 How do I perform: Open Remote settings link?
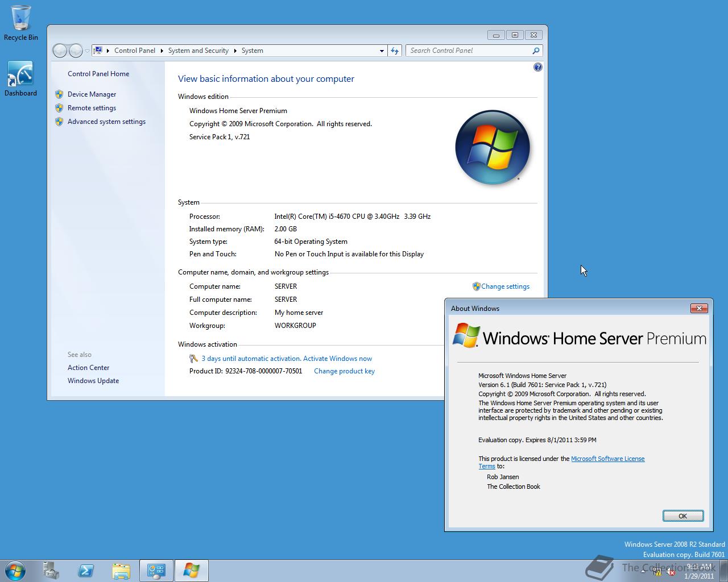pos(92,108)
